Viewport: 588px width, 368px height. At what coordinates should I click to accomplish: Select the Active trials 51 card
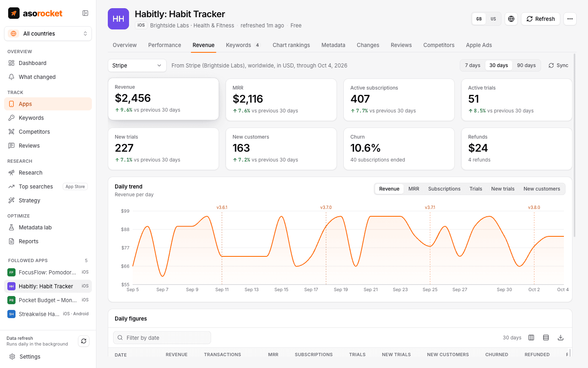coord(517,100)
